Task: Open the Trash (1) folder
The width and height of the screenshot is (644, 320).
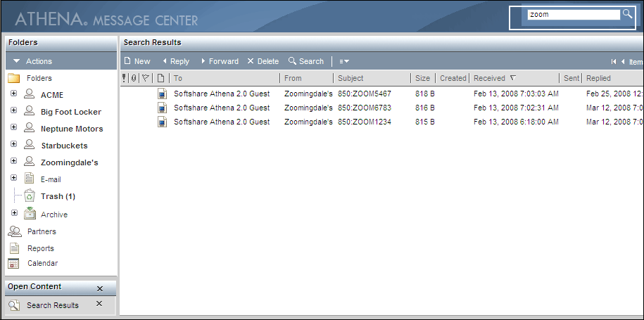Action: (58, 196)
